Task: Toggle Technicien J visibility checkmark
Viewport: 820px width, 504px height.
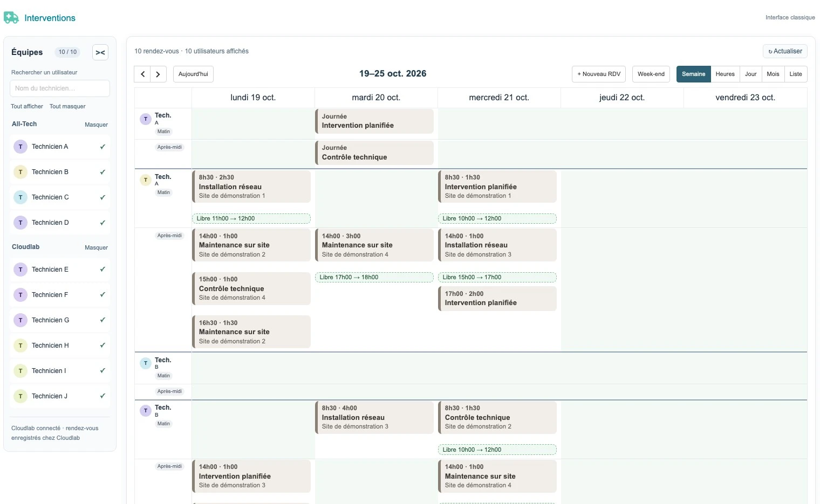Action: point(102,396)
